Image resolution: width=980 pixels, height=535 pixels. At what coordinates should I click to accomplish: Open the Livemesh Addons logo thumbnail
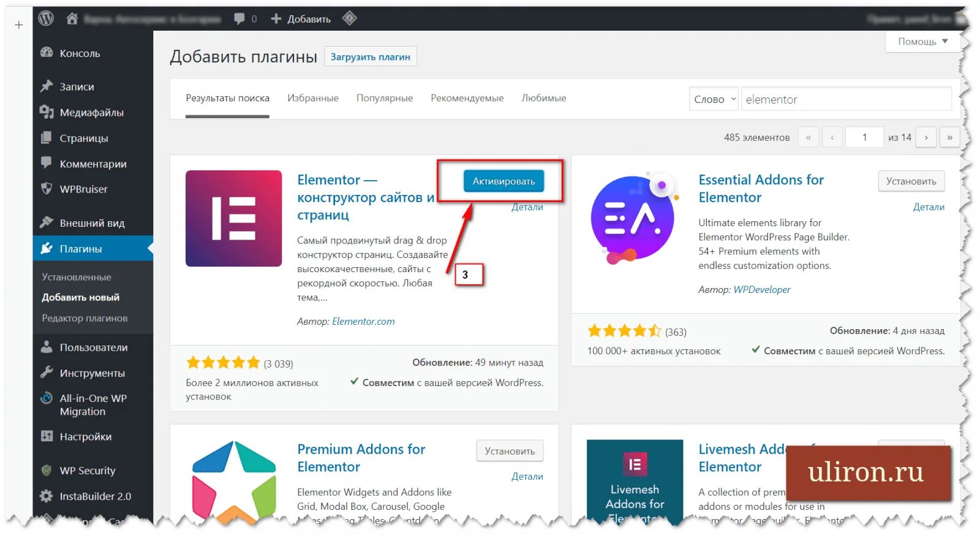(x=635, y=482)
